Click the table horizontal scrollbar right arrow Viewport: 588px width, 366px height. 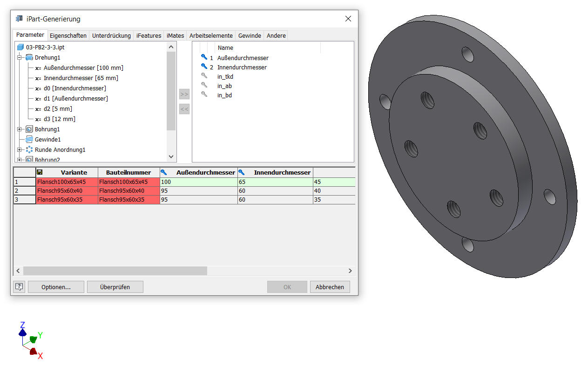point(350,271)
